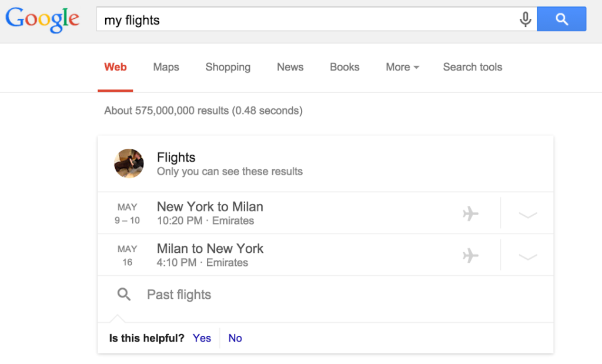
Task: Click the profile picture in Flights card
Action: (x=129, y=163)
